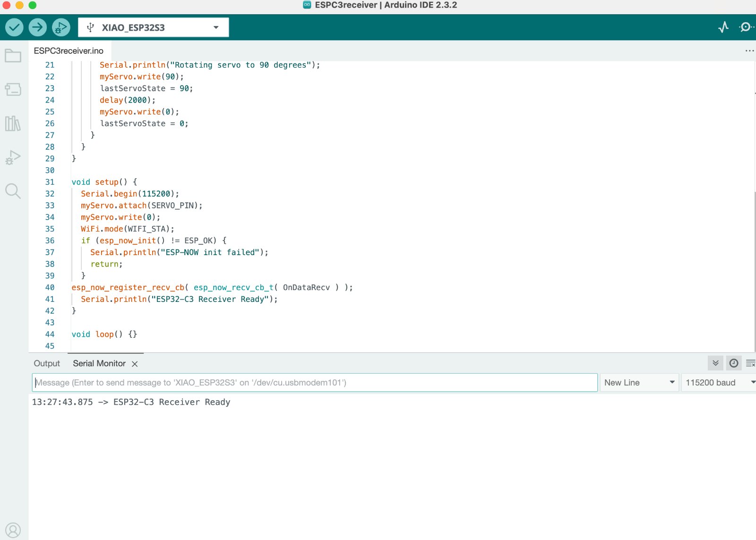Viewport: 756px width, 540px height.
Task: Click the 'WiFi.mode(WIFI_STA);' line
Action: coord(128,229)
